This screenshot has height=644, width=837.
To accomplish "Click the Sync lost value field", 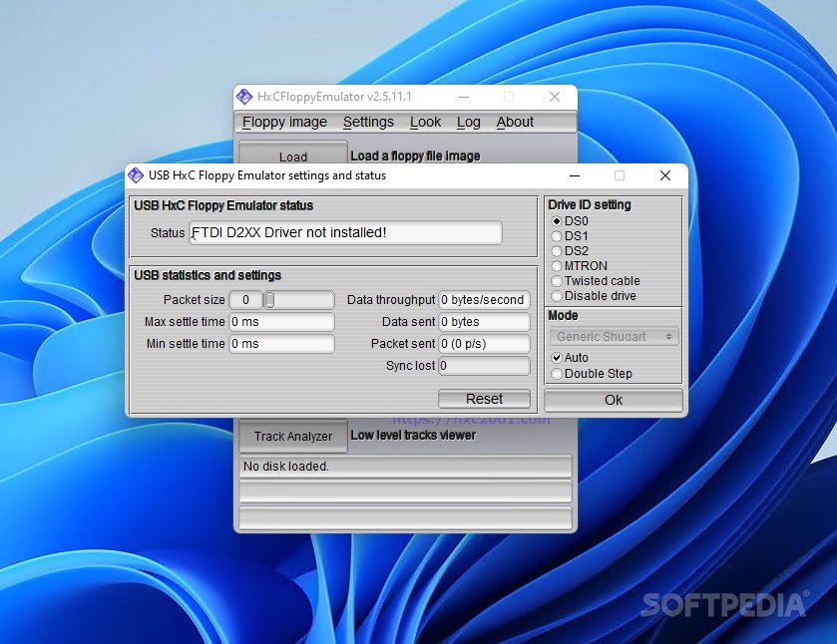I will point(484,366).
